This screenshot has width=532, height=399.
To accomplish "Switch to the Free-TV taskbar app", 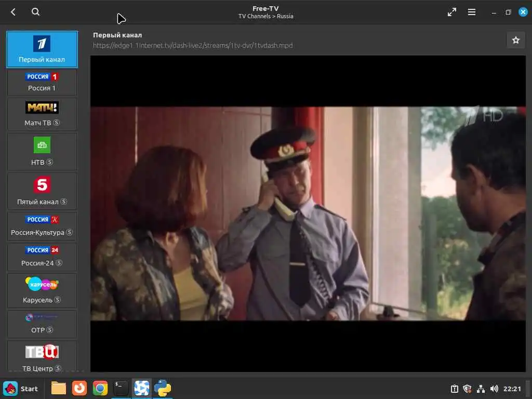I will 141,389.
